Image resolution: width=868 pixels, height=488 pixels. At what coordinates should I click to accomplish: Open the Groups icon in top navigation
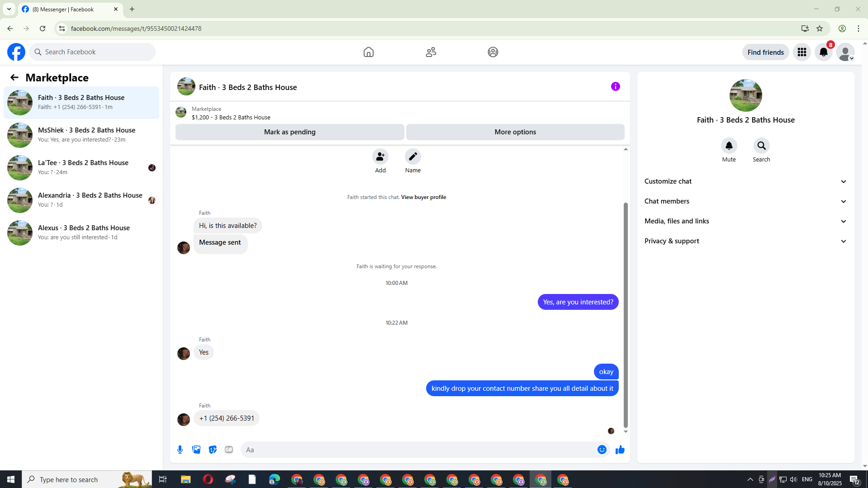[x=493, y=52]
